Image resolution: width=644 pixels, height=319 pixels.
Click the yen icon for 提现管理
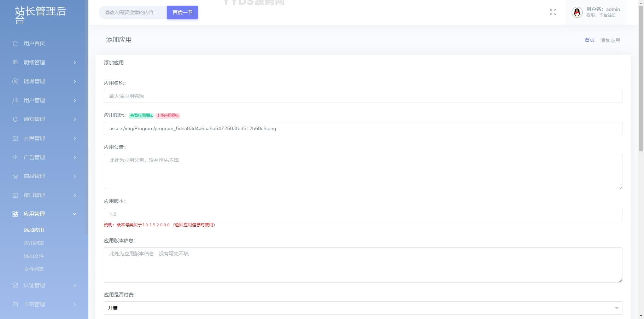coord(15,81)
